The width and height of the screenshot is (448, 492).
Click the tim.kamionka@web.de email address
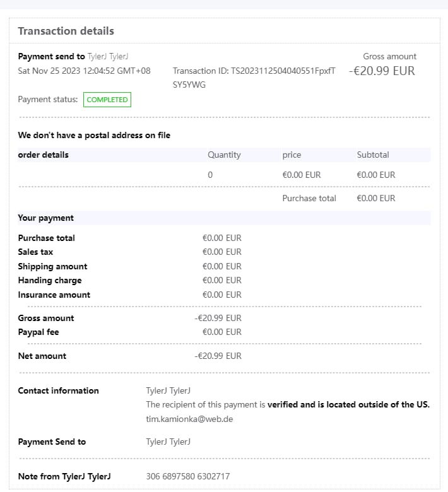point(189,419)
